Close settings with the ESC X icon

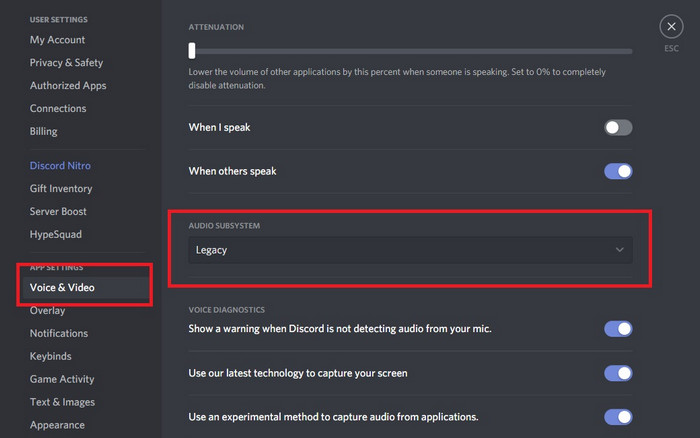[x=671, y=27]
